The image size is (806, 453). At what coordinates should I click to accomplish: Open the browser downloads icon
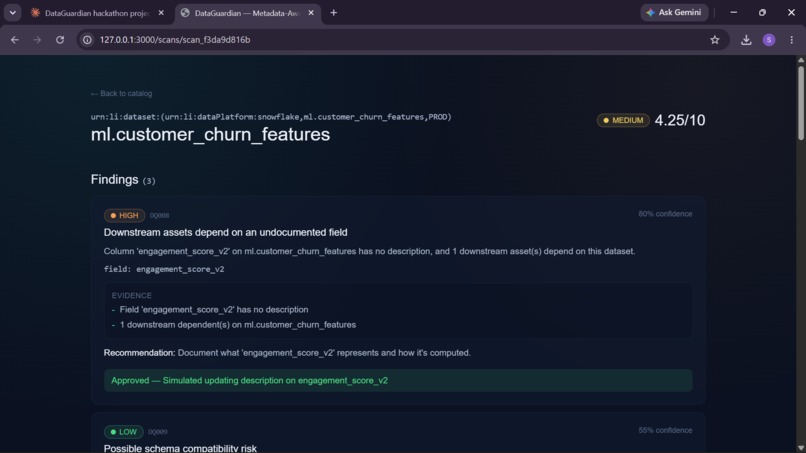[746, 40]
